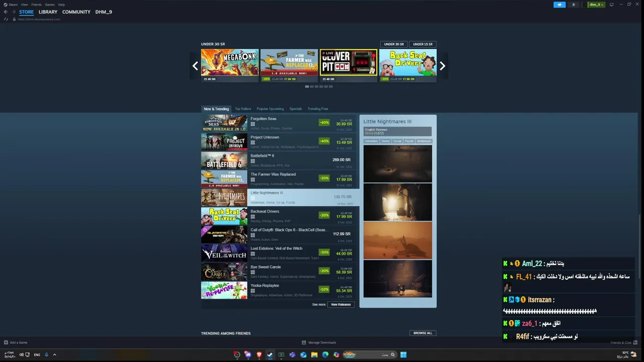Image resolution: width=644 pixels, height=362 pixels.
Task: Open the Little Nightmares III list row
Action: [x=280, y=198]
